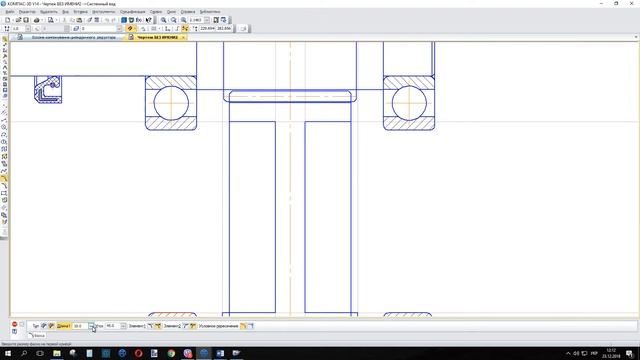Redo the undone action

point(114,20)
